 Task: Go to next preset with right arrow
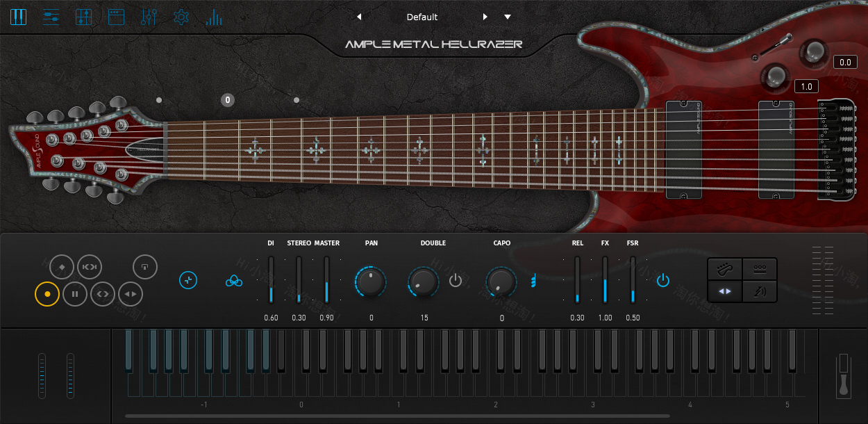[485, 17]
